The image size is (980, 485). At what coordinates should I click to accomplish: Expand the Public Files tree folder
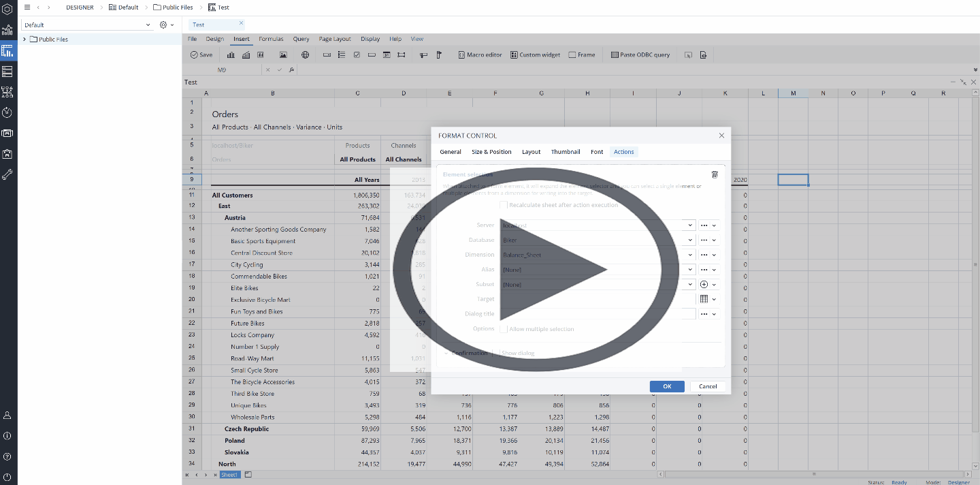pos(24,39)
